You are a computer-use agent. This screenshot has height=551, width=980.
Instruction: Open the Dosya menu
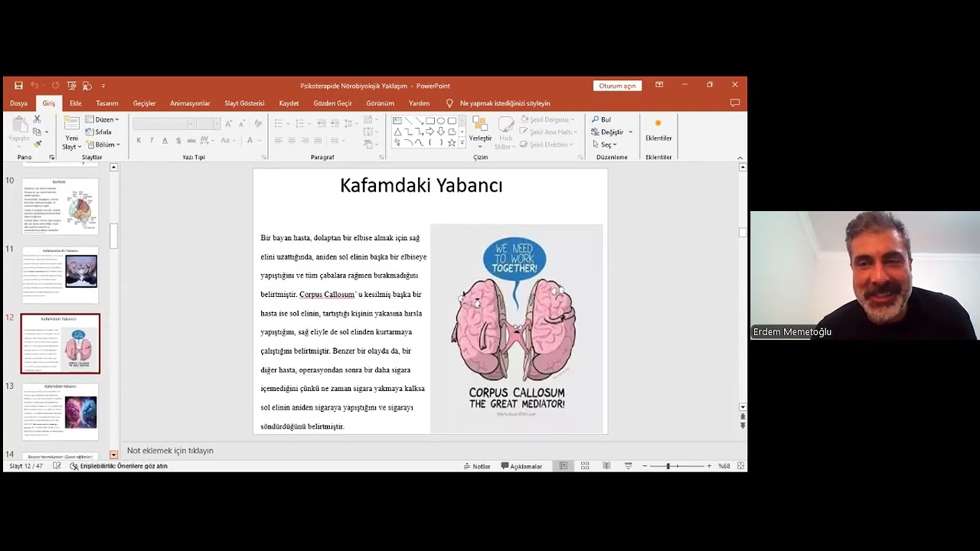(x=18, y=103)
